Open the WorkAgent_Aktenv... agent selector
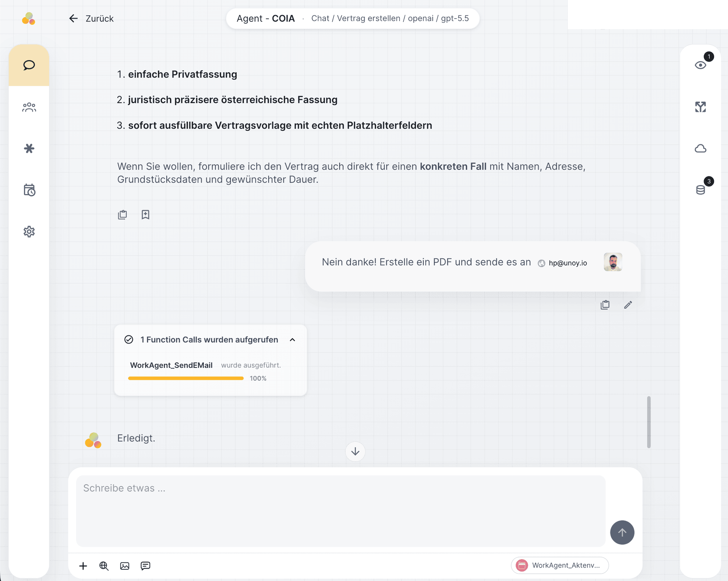The width and height of the screenshot is (728, 581). (x=560, y=565)
